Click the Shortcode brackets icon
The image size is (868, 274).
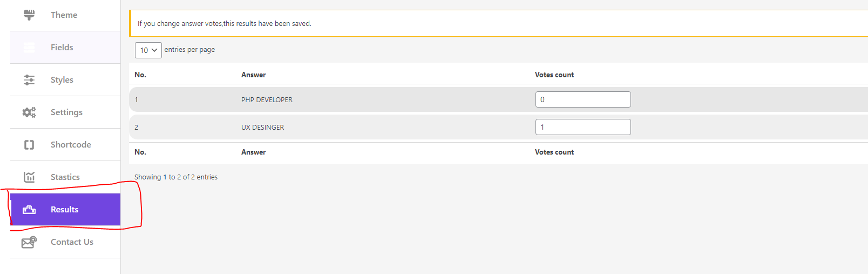29,145
